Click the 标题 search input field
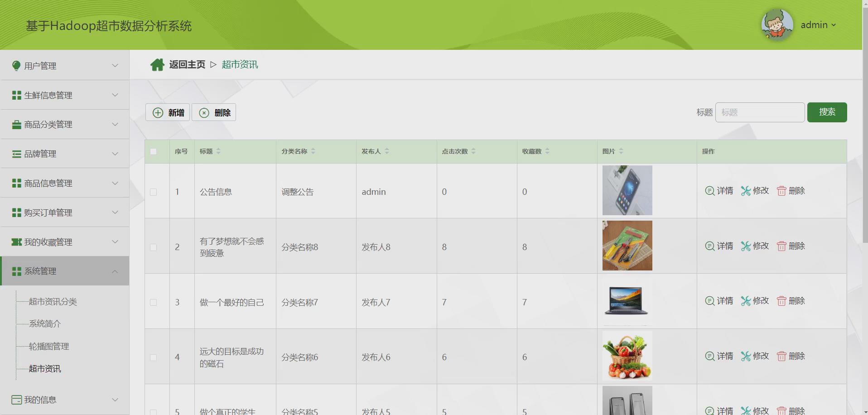The image size is (868, 415). pos(760,112)
